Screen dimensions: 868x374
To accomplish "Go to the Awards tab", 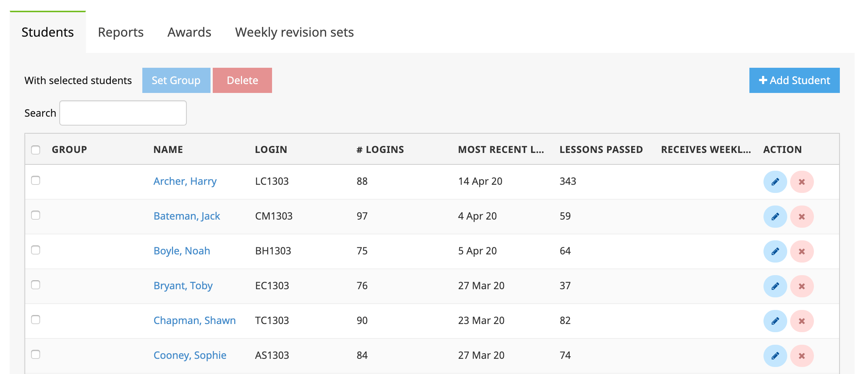I will (x=189, y=32).
